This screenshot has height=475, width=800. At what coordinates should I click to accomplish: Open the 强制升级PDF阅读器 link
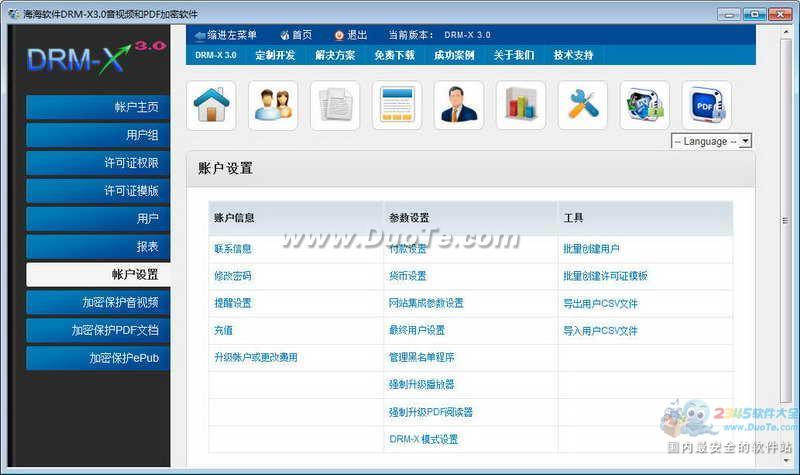tap(431, 412)
